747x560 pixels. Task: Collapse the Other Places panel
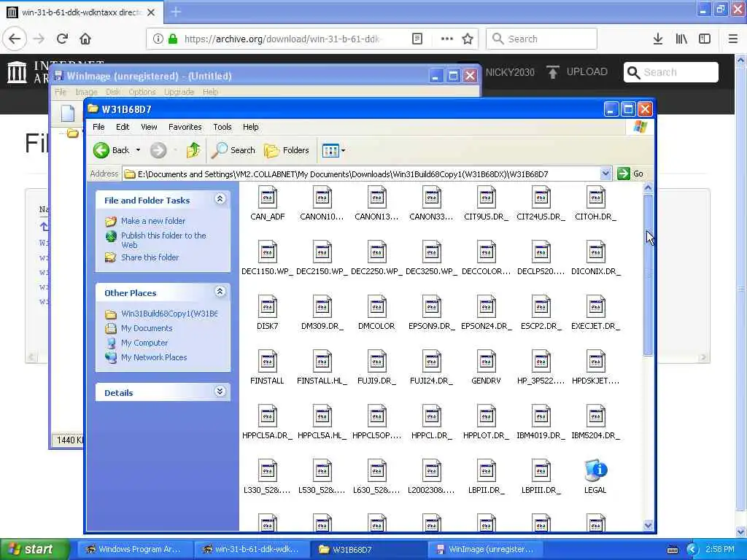pos(220,292)
